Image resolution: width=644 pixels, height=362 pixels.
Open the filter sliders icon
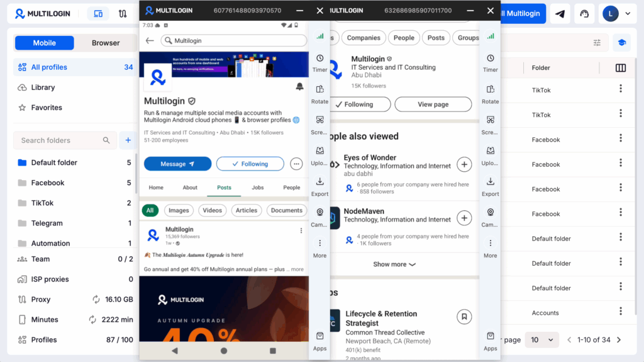pos(597,43)
